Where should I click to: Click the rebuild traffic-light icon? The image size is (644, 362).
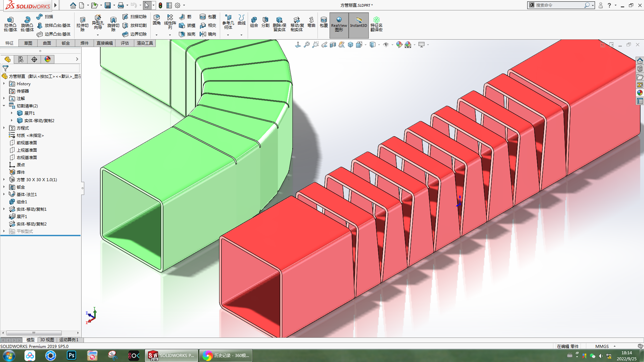160,5
